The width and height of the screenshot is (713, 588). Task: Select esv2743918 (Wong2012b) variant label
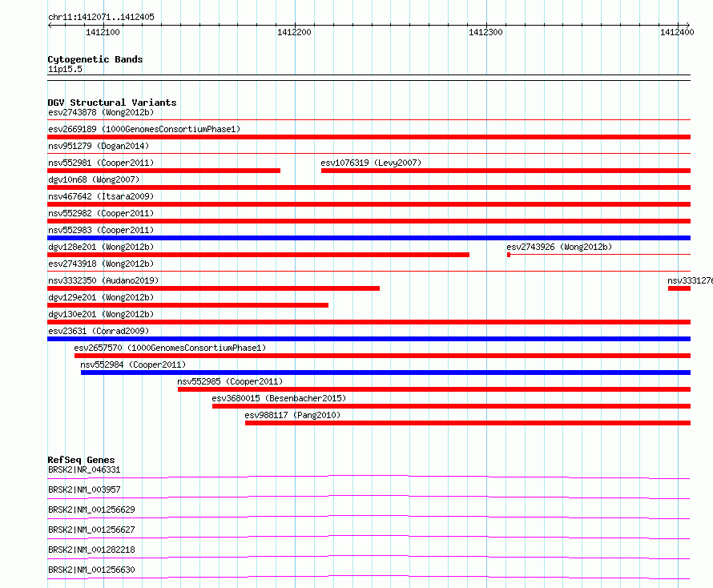[x=101, y=264]
